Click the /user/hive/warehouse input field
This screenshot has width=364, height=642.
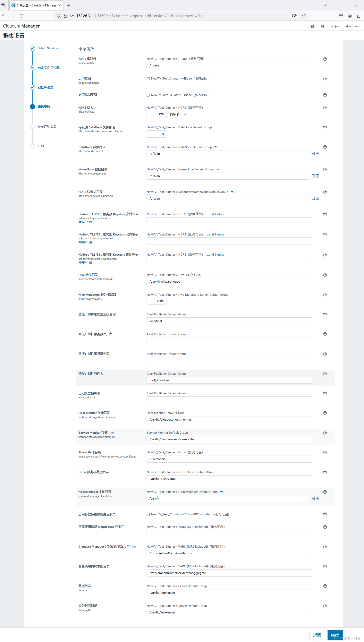click(229, 282)
